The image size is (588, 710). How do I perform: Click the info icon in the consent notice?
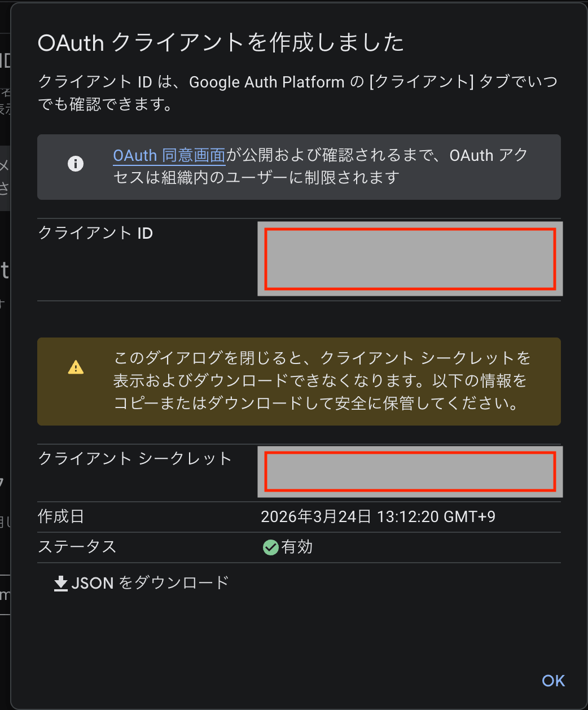(x=76, y=164)
